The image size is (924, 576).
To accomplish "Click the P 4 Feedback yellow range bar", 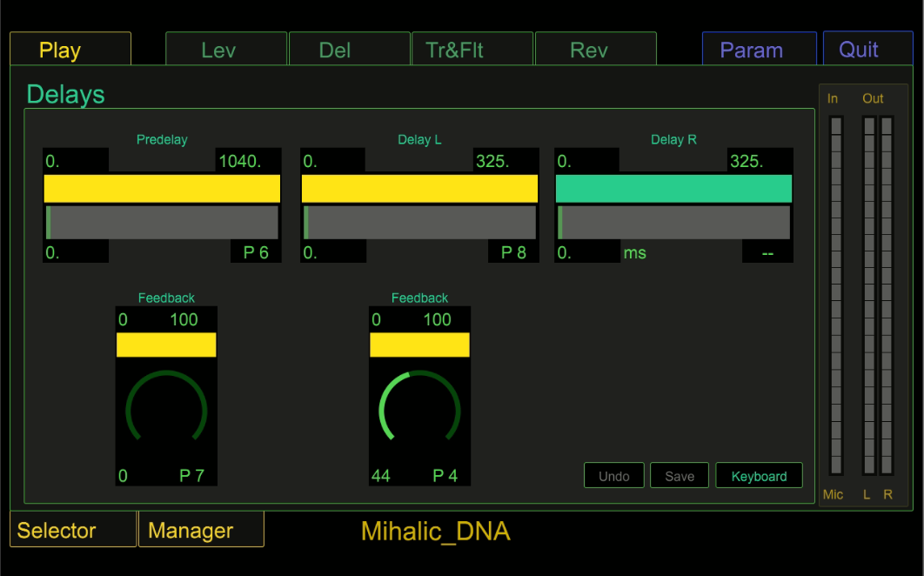I will tap(419, 345).
